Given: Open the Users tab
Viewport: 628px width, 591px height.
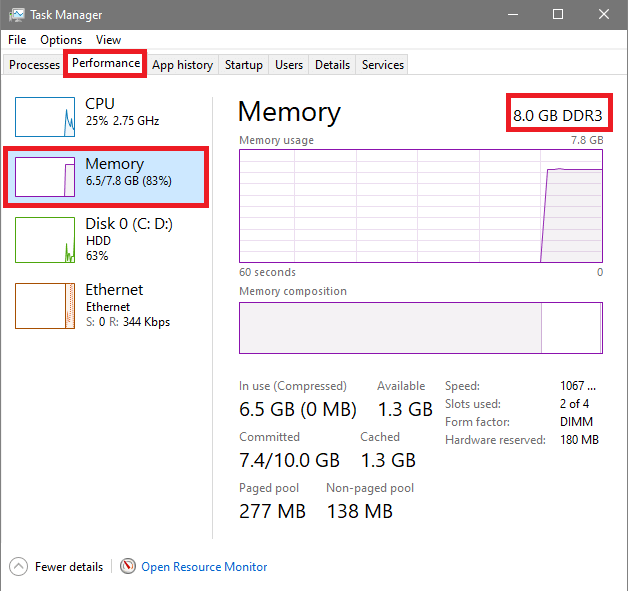Looking at the screenshot, I should (x=289, y=65).
